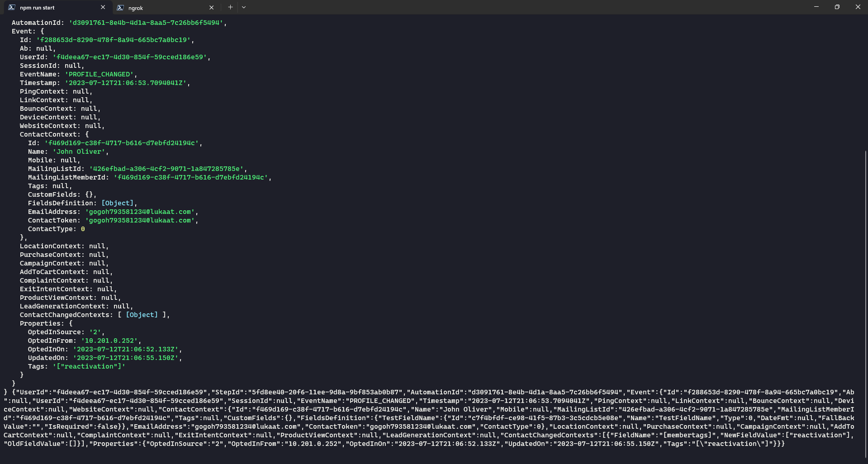This screenshot has width=868, height=464.
Task: Click the ContactChangedContexts [Object] value
Action: (142, 315)
